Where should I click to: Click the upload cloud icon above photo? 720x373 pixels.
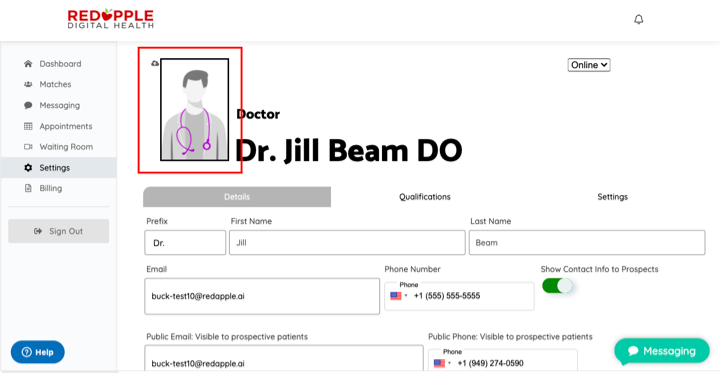(155, 63)
